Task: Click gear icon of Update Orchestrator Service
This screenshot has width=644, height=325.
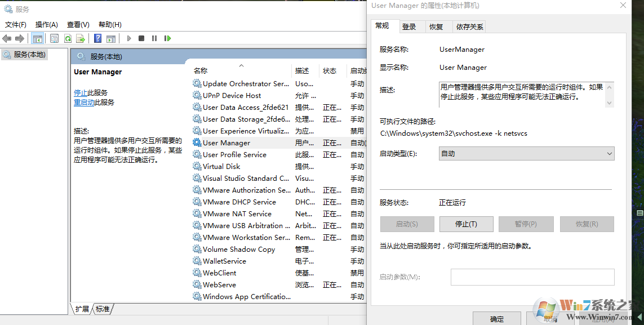Action: (197, 84)
